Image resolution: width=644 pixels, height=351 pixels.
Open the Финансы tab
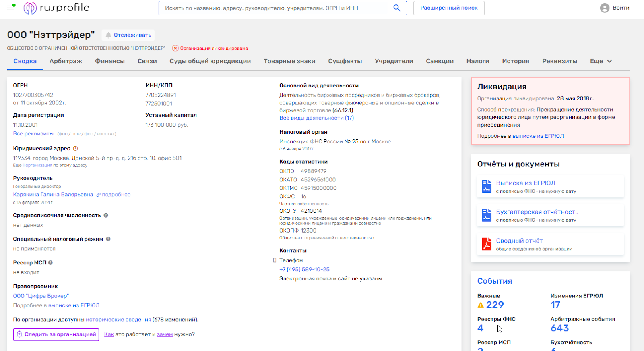coord(110,61)
